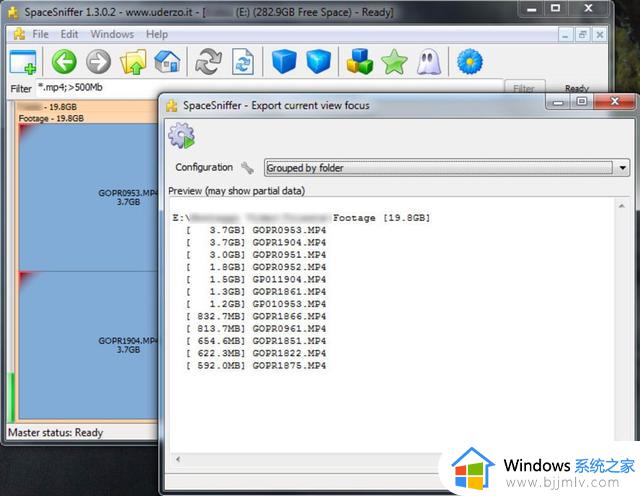Click the green star tagged files icon

[394, 62]
